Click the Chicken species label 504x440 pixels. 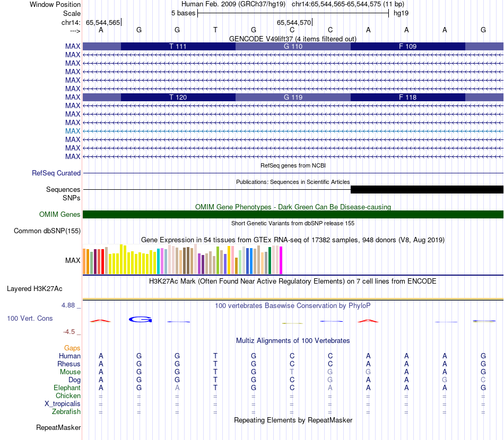click(68, 395)
